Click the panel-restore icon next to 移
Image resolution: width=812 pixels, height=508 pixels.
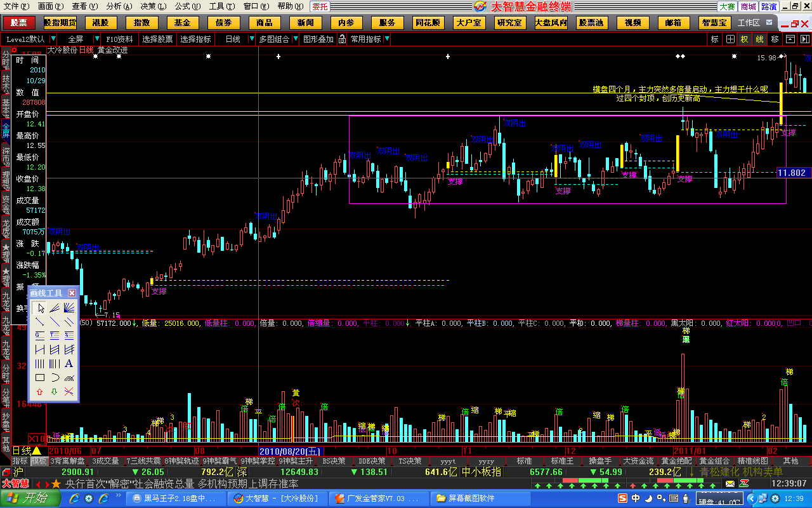click(790, 39)
